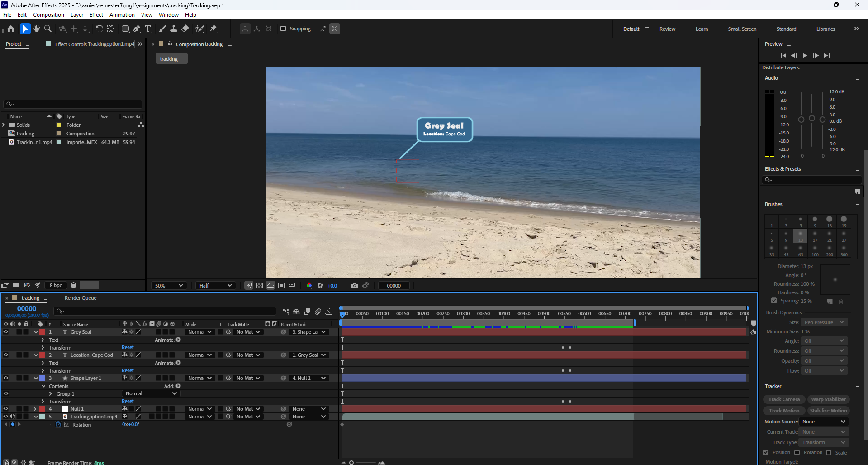Viewport: 868px width, 465px height.
Task: Enable the Snapping checkbox
Action: tap(283, 29)
